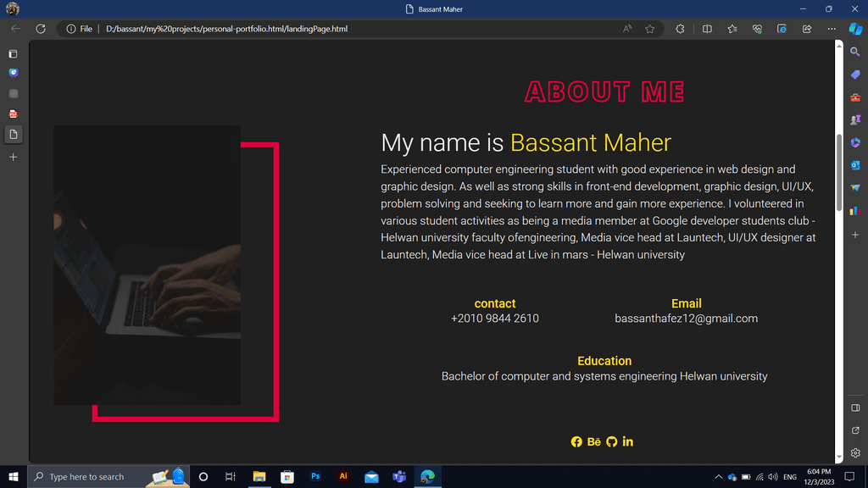Image resolution: width=868 pixels, height=488 pixels.
Task: Click the Education heading
Action: pyautogui.click(x=604, y=361)
